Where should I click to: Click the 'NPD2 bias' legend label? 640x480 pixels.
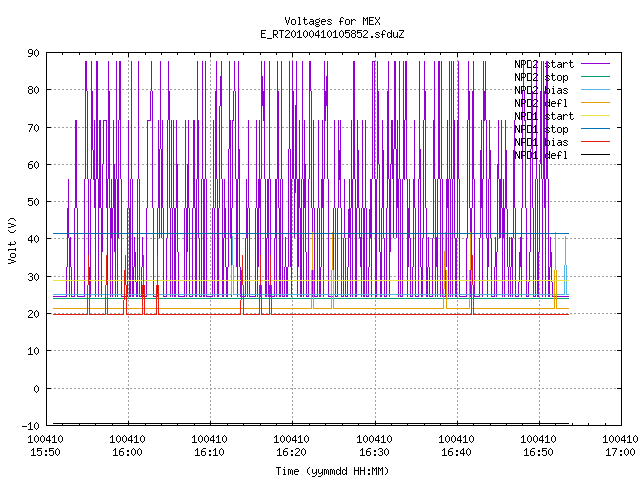pos(541,90)
